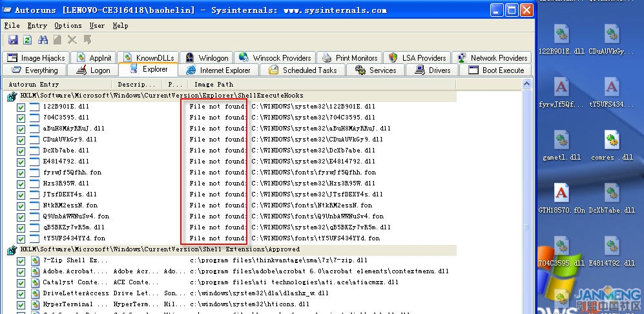Open the File menu

click(12, 25)
